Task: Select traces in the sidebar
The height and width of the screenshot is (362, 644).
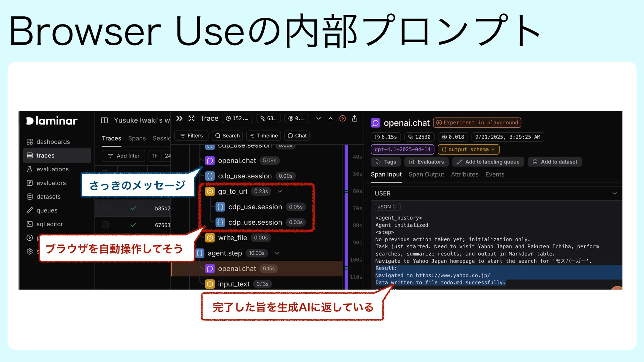Action: tap(57, 156)
